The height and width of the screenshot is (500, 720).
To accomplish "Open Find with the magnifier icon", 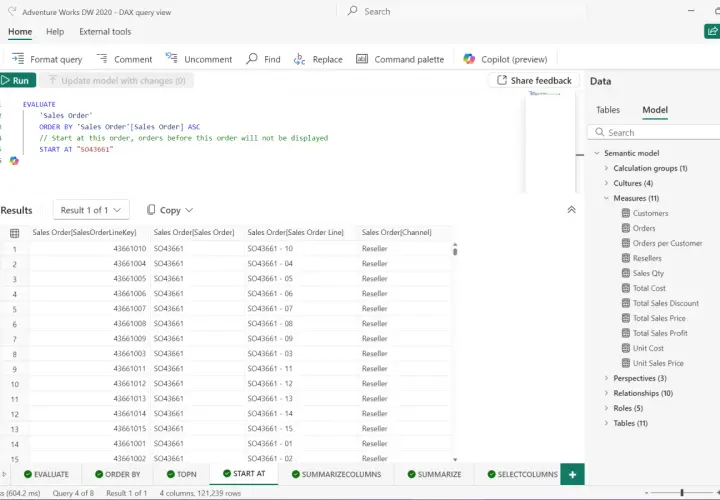I will (x=252, y=59).
